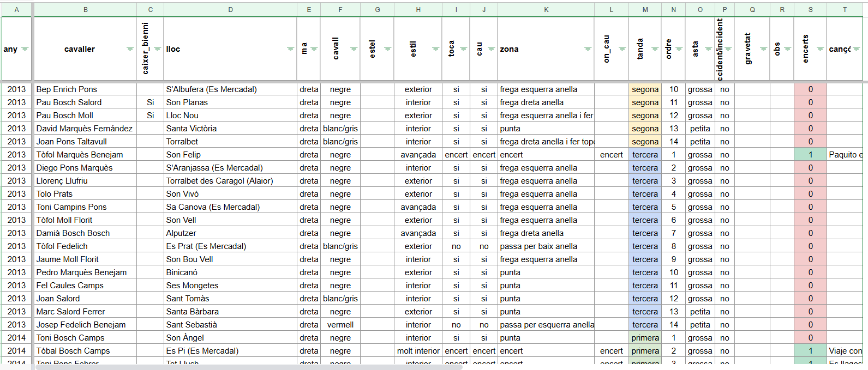Open filter icon in the tanda column

click(x=655, y=49)
